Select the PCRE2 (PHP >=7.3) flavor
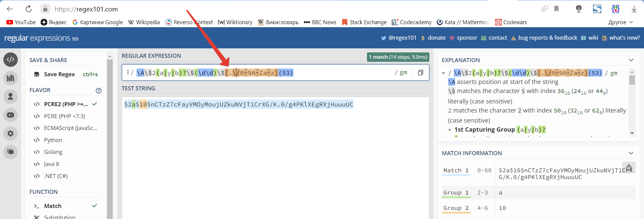This screenshot has height=219, width=644. coord(66,104)
